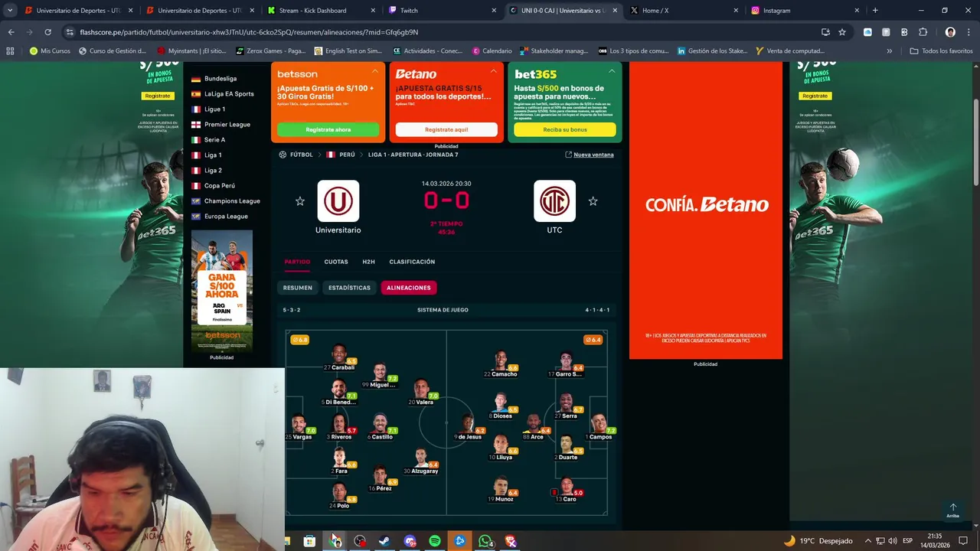Expand the bookmarks bar overflow chevron
Screen dimensions: 980x551
889,51
